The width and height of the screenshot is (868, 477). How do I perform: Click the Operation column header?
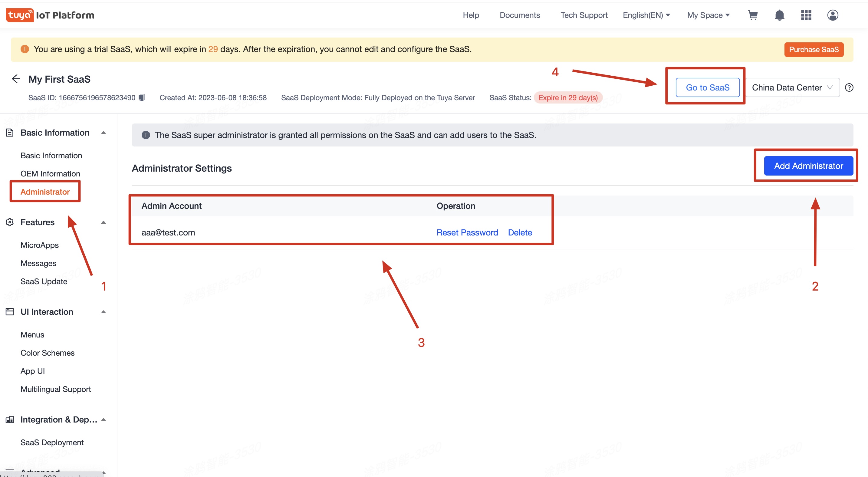point(456,206)
